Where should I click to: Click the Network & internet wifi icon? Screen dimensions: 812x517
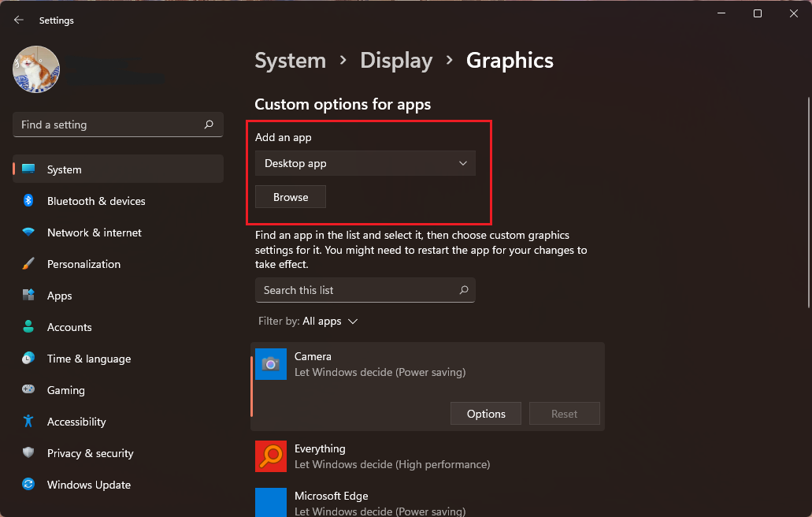28,232
